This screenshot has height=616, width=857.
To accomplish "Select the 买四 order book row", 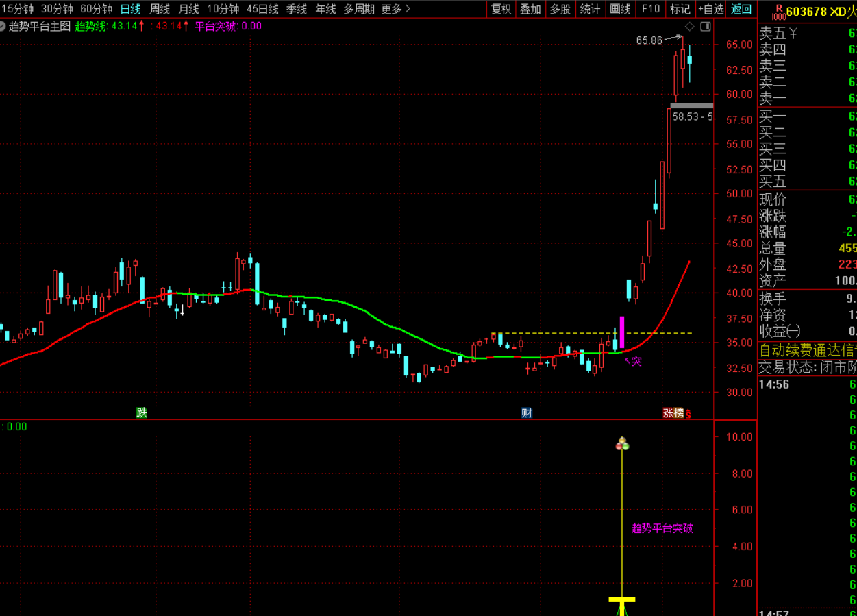I will 807,165.
